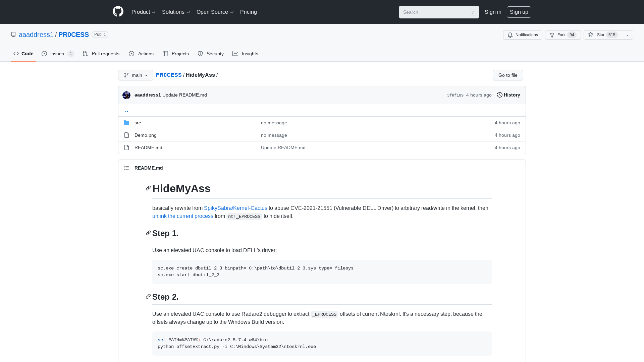The height and width of the screenshot is (362, 644).
Task: Open the star count options caret
Action: (627, 35)
